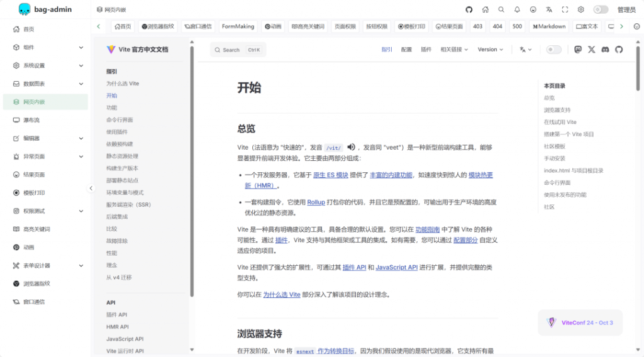This screenshot has height=357, width=644.
Task: Click the smiley face icon in header
Action: (x=533, y=9)
